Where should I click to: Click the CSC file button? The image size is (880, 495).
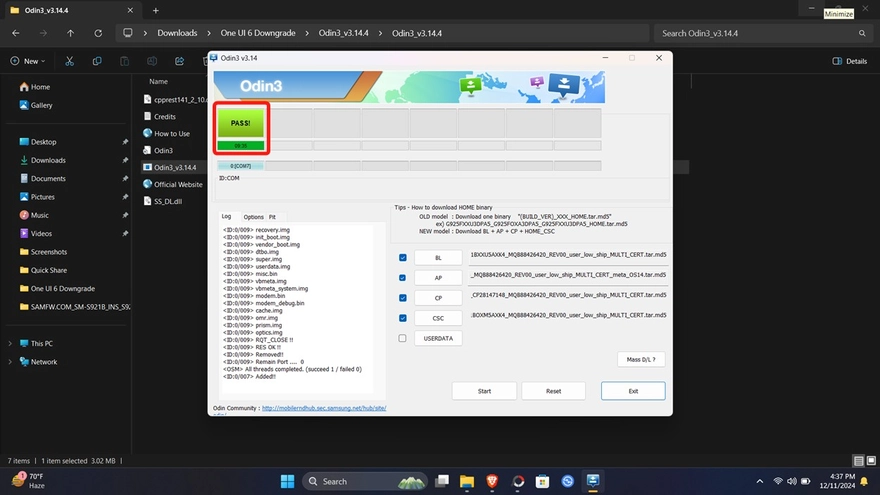point(438,318)
